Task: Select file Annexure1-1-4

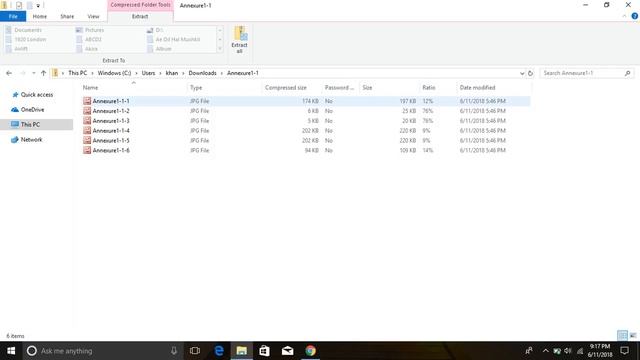Action: [x=111, y=131]
